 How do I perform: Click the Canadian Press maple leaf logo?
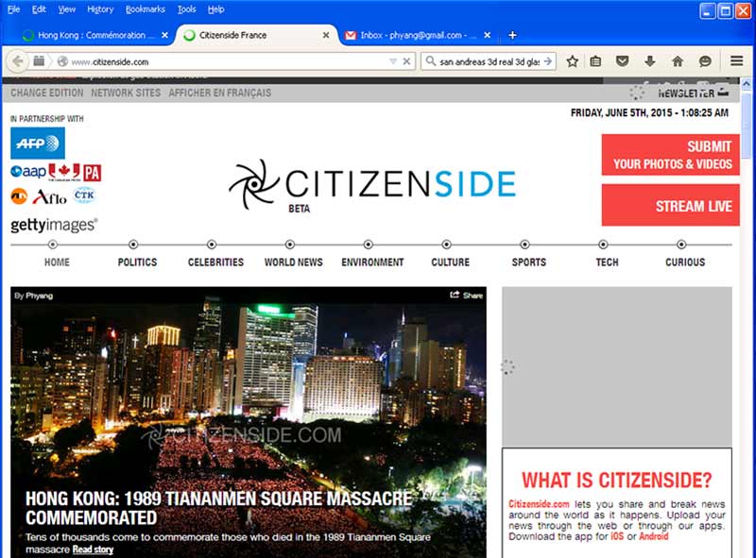[x=64, y=172]
